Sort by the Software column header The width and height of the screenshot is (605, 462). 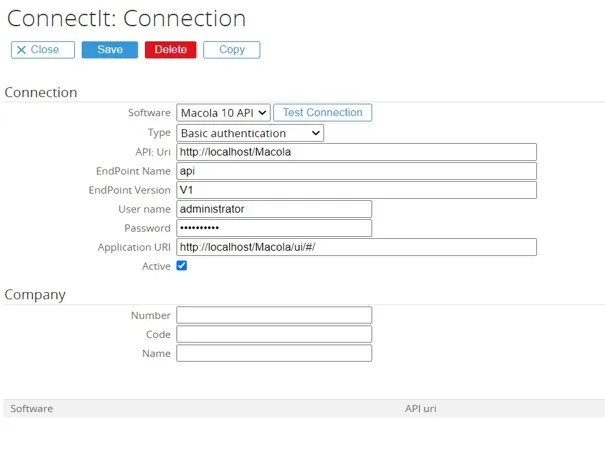pyautogui.click(x=31, y=409)
